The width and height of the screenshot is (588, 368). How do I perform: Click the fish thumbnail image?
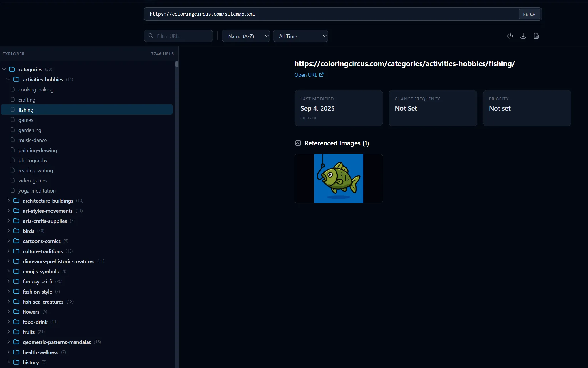pos(338,178)
